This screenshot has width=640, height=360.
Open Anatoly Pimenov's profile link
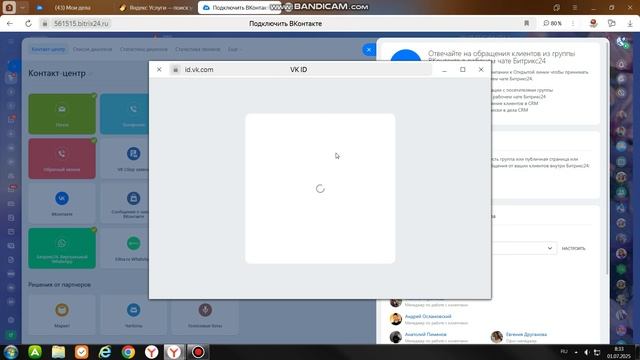[x=425, y=334]
